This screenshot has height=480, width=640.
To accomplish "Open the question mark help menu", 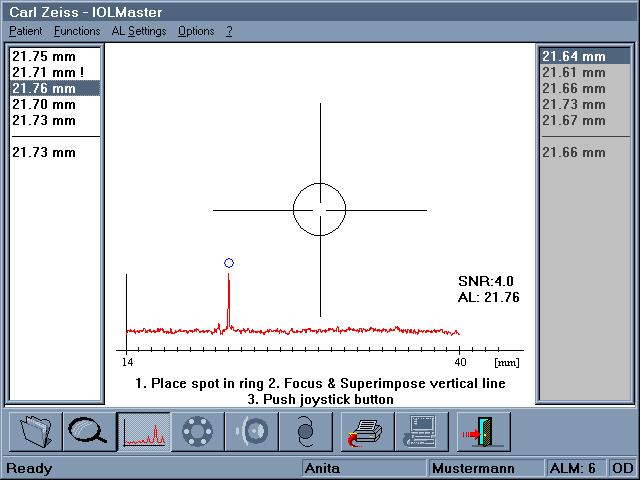I will coord(229,31).
